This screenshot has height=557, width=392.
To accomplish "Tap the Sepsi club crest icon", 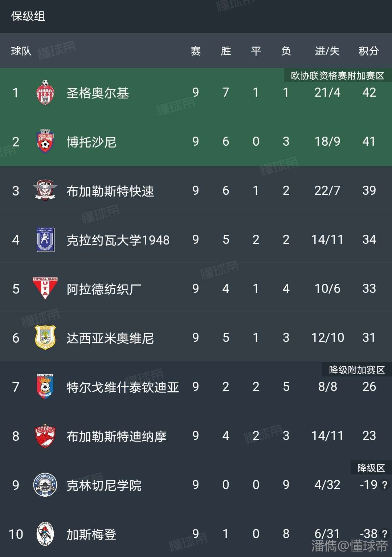I will pyautogui.click(x=45, y=93).
